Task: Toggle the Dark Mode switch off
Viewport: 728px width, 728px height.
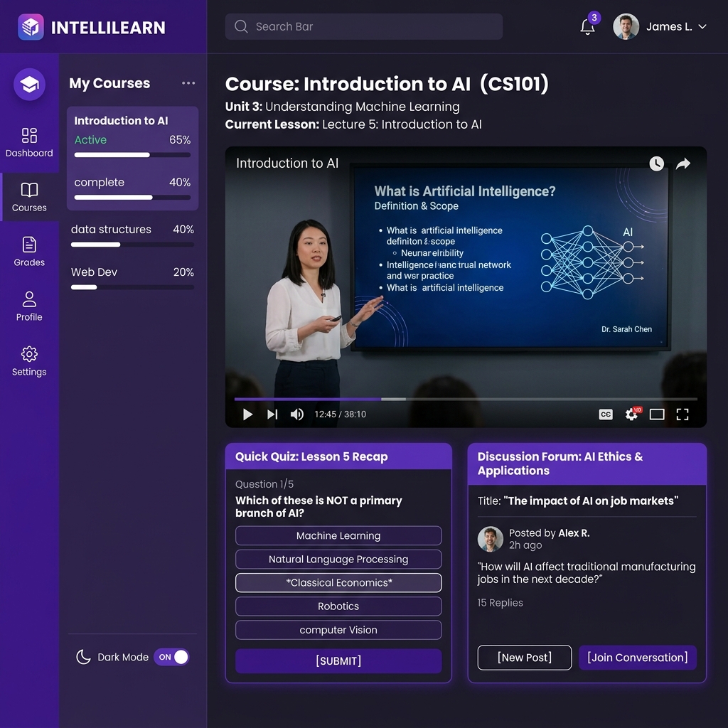Action: [171, 657]
